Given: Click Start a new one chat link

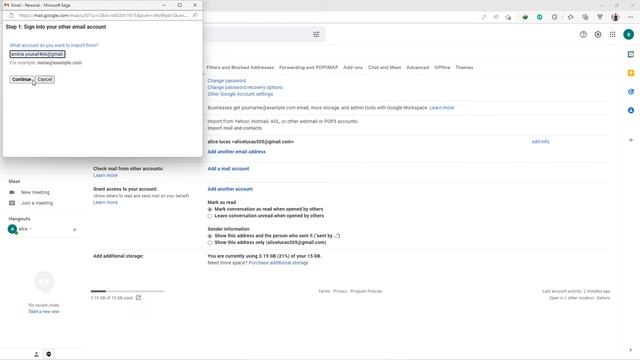Looking at the screenshot, I should pos(44,311).
